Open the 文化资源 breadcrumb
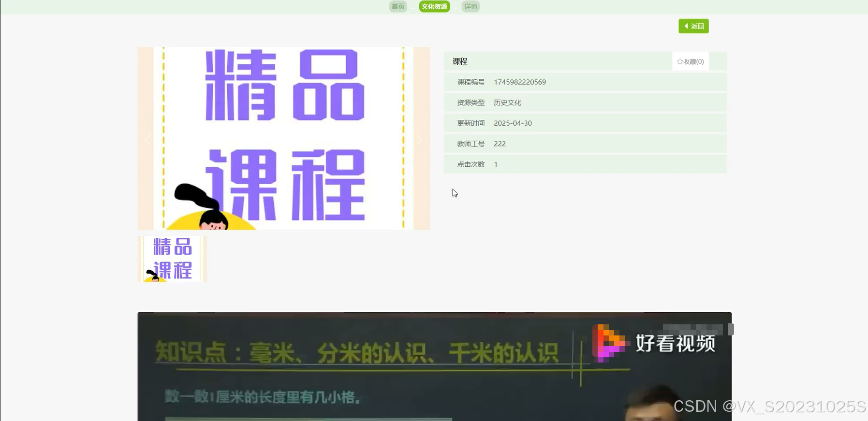 (x=434, y=6)
